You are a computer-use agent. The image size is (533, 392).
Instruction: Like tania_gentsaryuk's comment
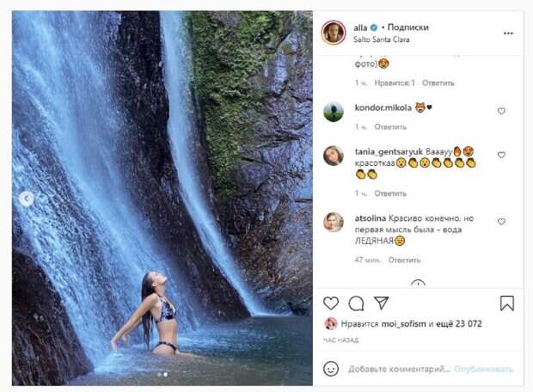(501, 156)
